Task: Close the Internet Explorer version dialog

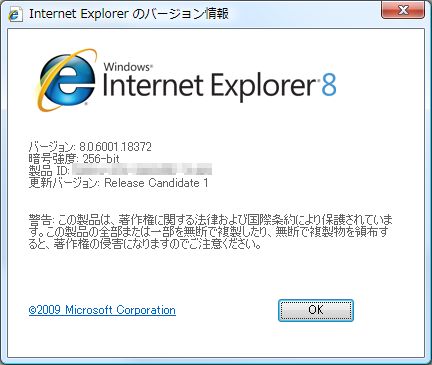Action: pyautogui.click(x=403, y=10)
